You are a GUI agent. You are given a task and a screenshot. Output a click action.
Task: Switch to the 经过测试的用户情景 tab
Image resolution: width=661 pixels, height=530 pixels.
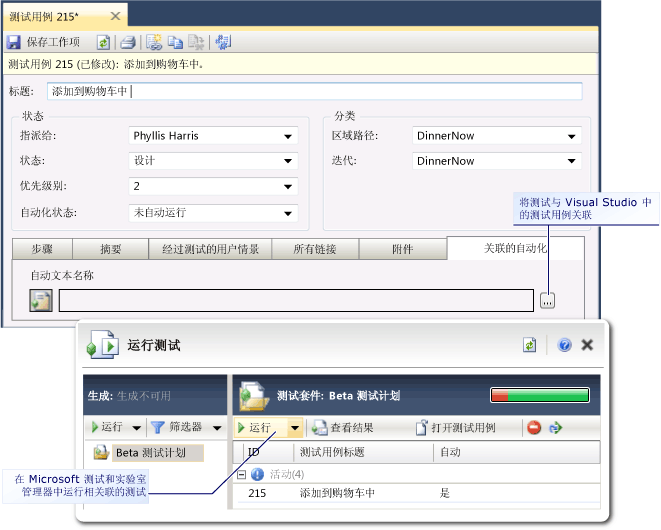210,249
